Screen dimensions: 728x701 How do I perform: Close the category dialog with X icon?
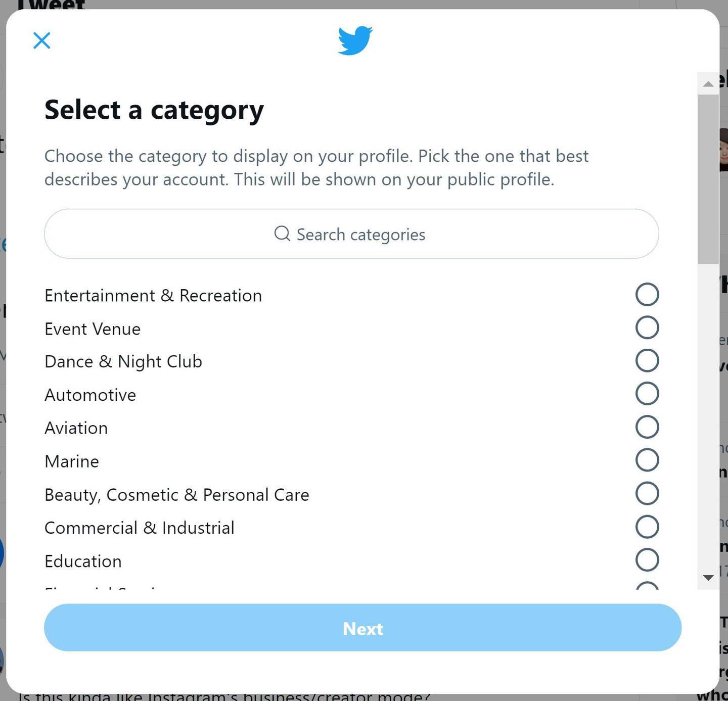[x=41, y=40]
